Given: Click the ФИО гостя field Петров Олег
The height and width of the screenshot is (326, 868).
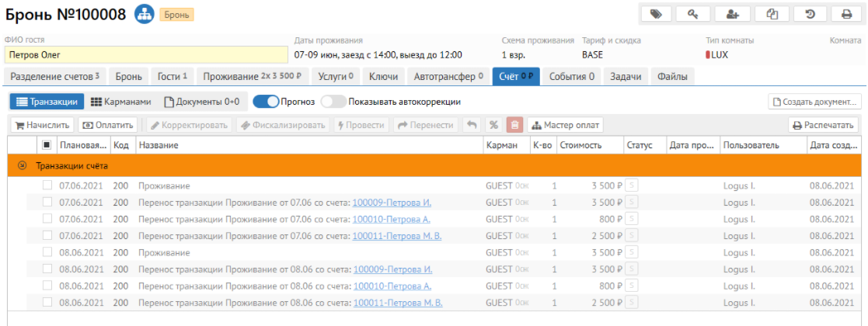Looking at the screenshot, I should (145, 55).
